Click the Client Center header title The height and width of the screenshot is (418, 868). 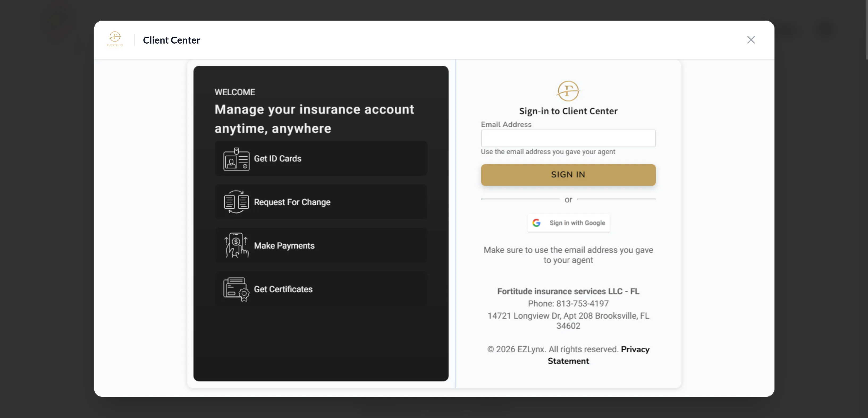(171, 40)
